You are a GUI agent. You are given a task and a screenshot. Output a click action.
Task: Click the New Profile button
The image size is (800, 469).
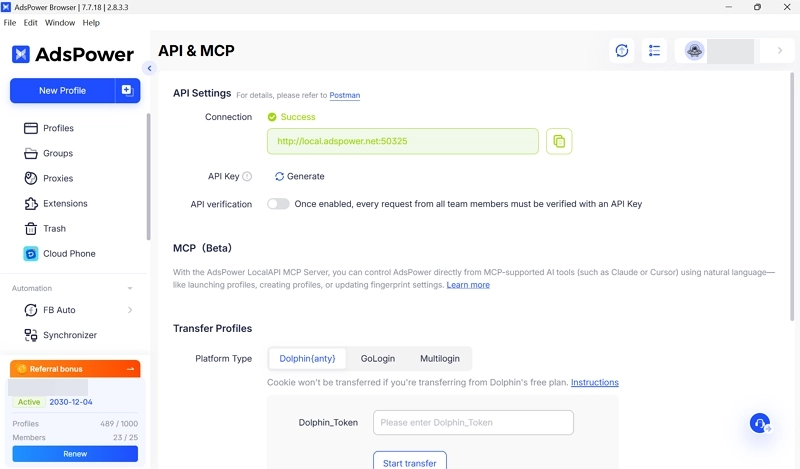pyautogui.click(x=62, y=90)
